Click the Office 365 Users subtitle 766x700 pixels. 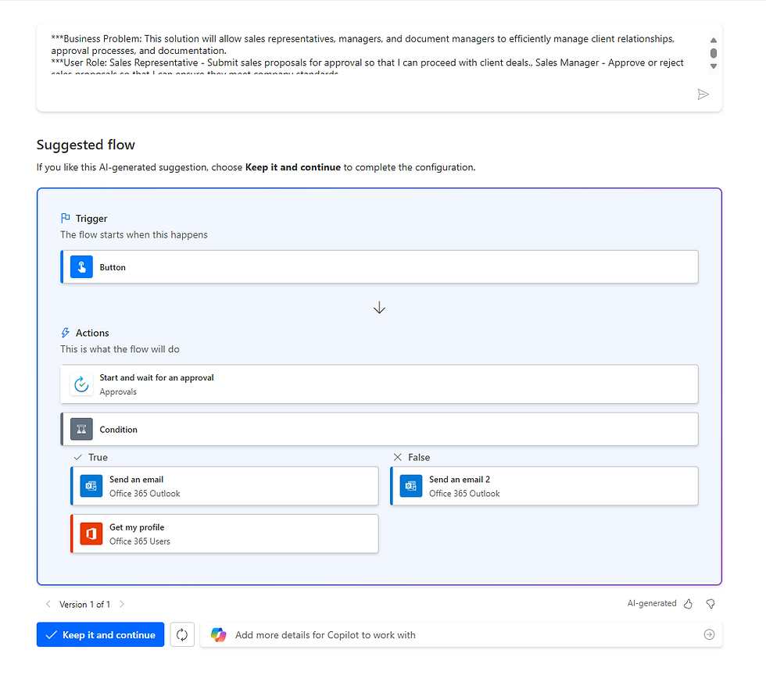pos(140,541)
